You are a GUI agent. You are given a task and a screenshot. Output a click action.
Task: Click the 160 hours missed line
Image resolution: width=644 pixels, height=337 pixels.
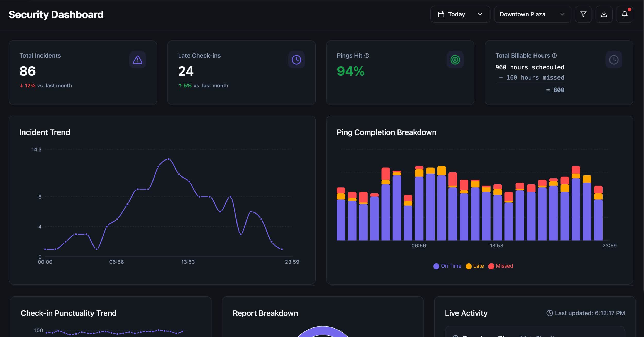(531, 78)
